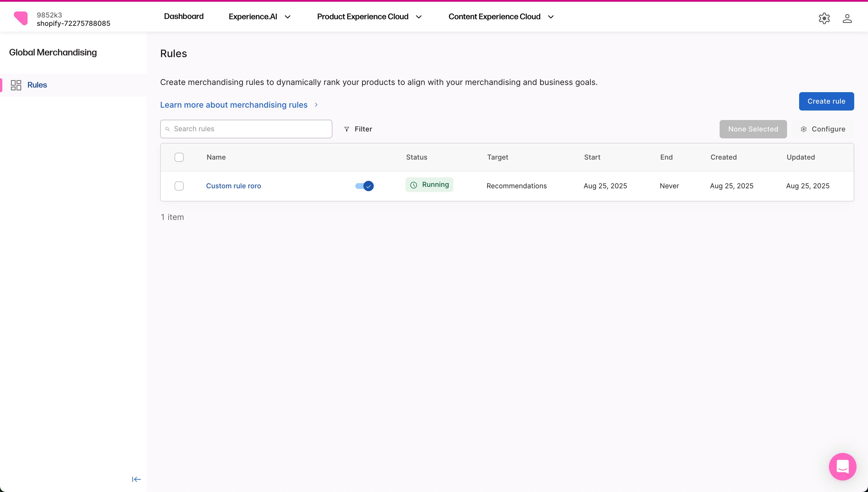
Task: Open the settings gear icon
Action: tap(824, 18)
